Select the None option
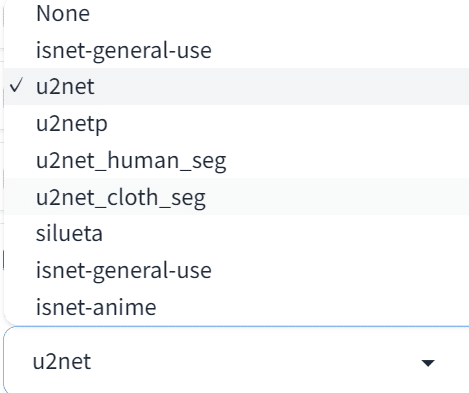This screenshot has width=469, height=393. click(x=63, y=14)
